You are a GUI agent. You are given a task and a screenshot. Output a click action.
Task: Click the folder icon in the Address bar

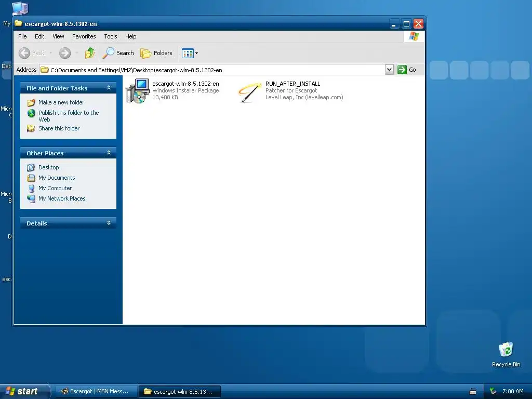(45, 70)
